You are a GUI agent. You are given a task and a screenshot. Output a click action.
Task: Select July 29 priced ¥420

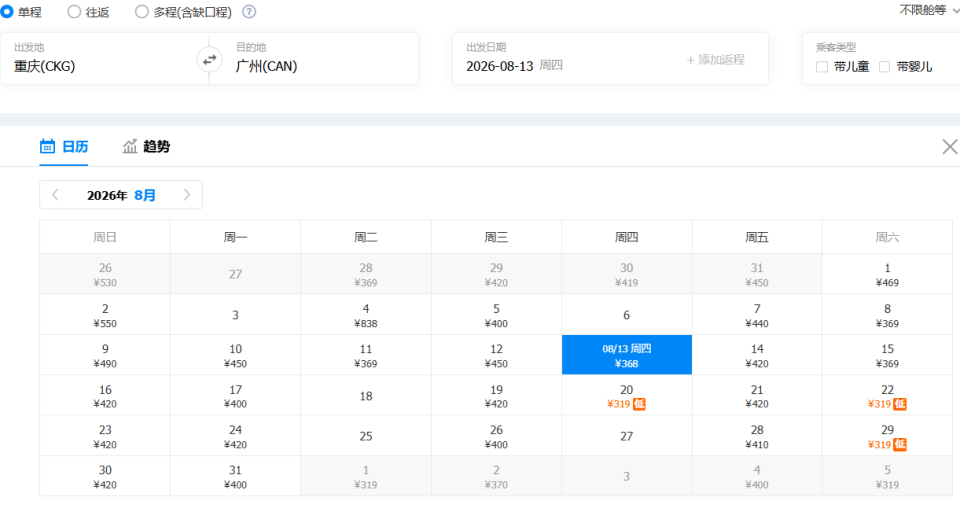tap(496, 274)
